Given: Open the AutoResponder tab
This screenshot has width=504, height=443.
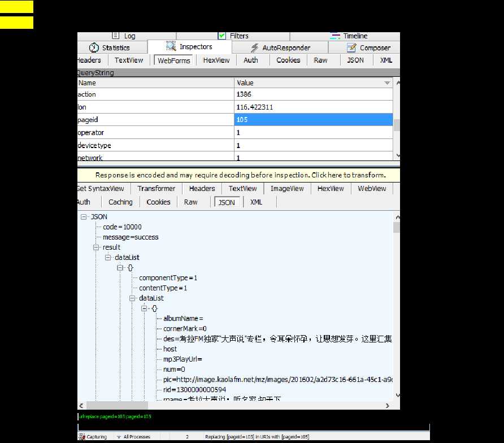Looking at the screenshot, I should [280, 47].
